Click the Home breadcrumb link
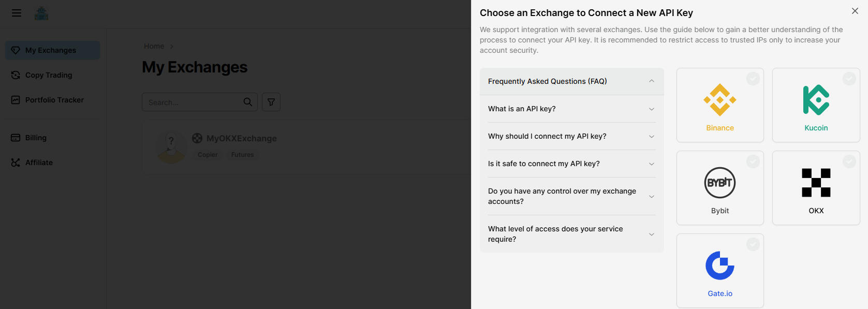This screenshot has height=309, width=868. pyautogui.click(x=154, y=46)
